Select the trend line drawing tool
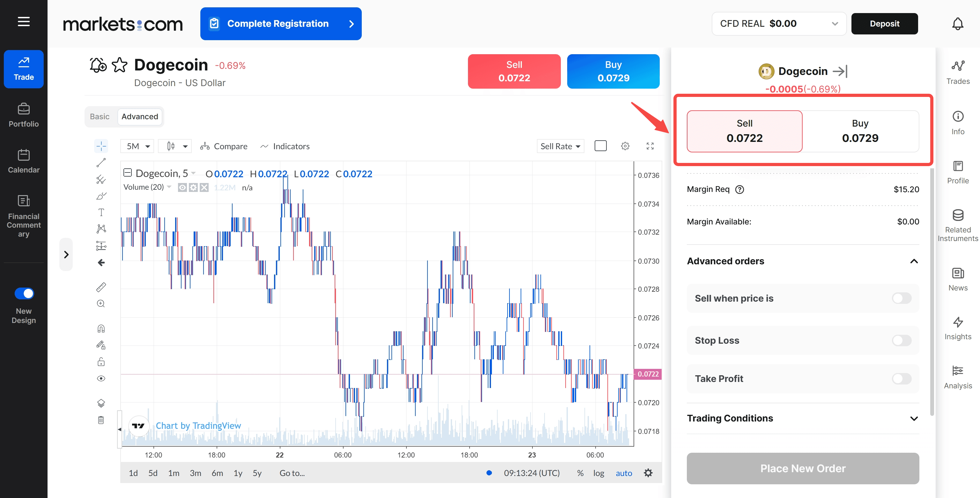 101,163
